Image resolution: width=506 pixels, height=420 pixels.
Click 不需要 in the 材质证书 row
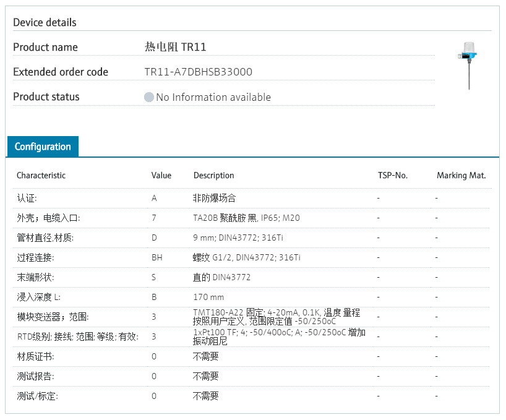205,356
